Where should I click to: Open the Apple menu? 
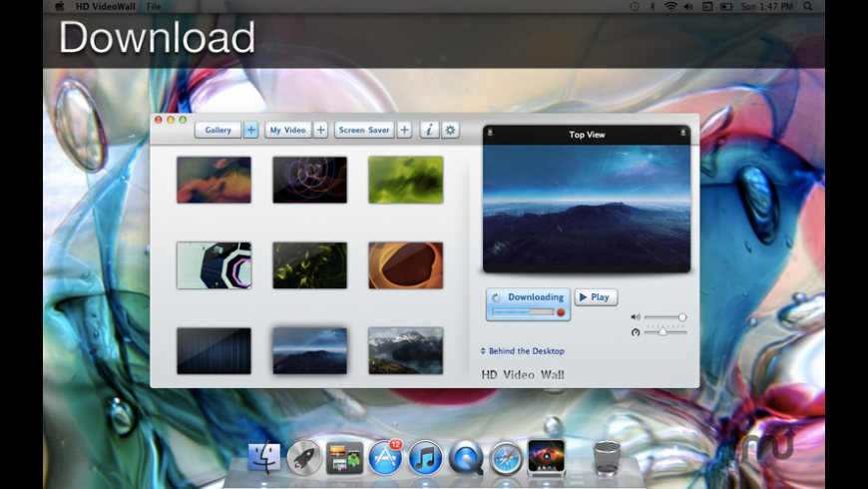point(60,7)
